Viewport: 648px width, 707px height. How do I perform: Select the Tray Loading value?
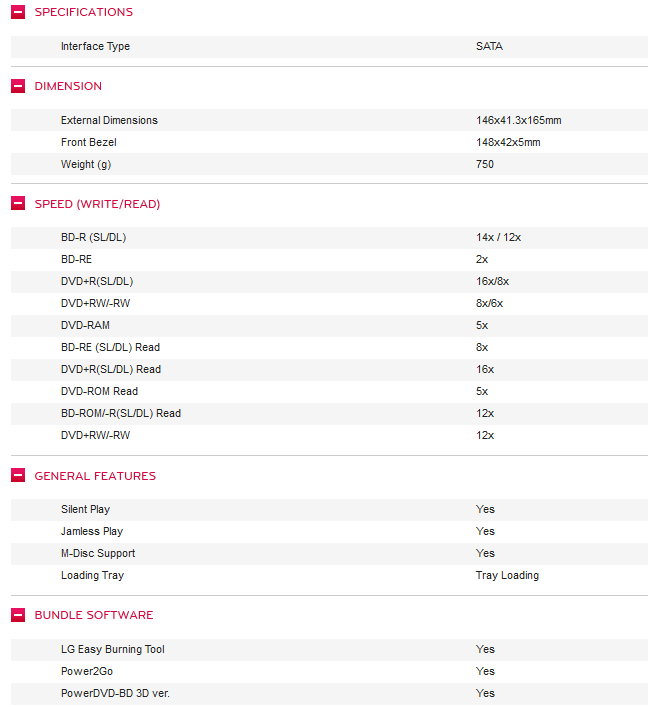pyautogui.click(x=507, y=576)
